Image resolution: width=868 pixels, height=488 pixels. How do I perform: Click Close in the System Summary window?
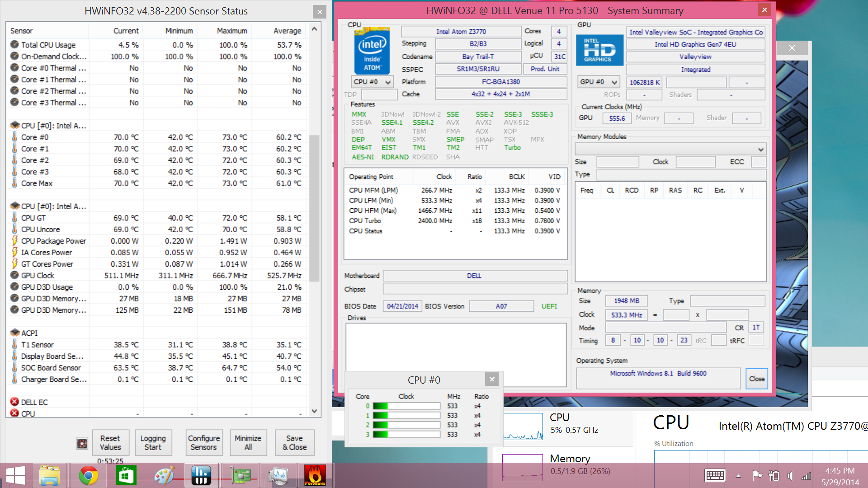(756, 379)
